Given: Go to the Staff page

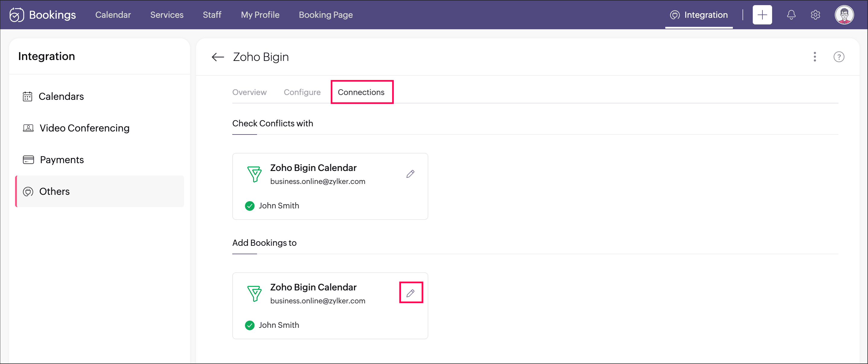Looking at the screenshot, I should (x=212, y=15).
